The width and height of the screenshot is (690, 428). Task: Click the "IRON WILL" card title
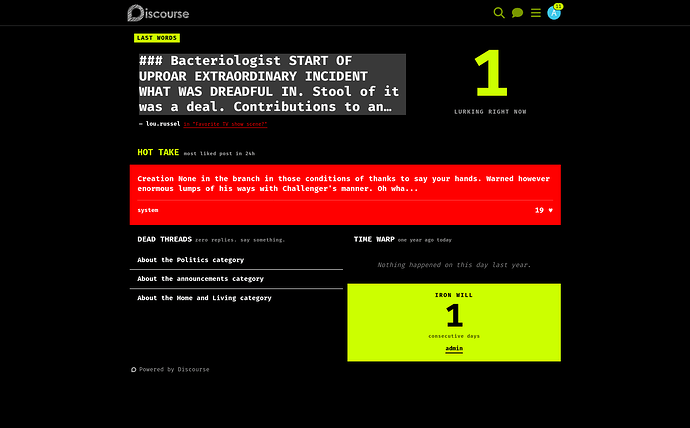454,295
